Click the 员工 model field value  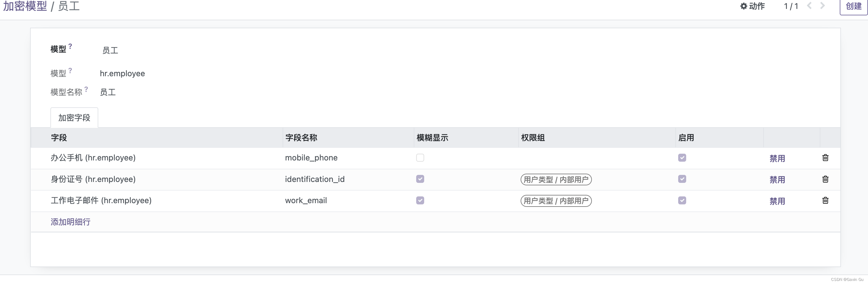pyautogui.click(x=110, y=51)
